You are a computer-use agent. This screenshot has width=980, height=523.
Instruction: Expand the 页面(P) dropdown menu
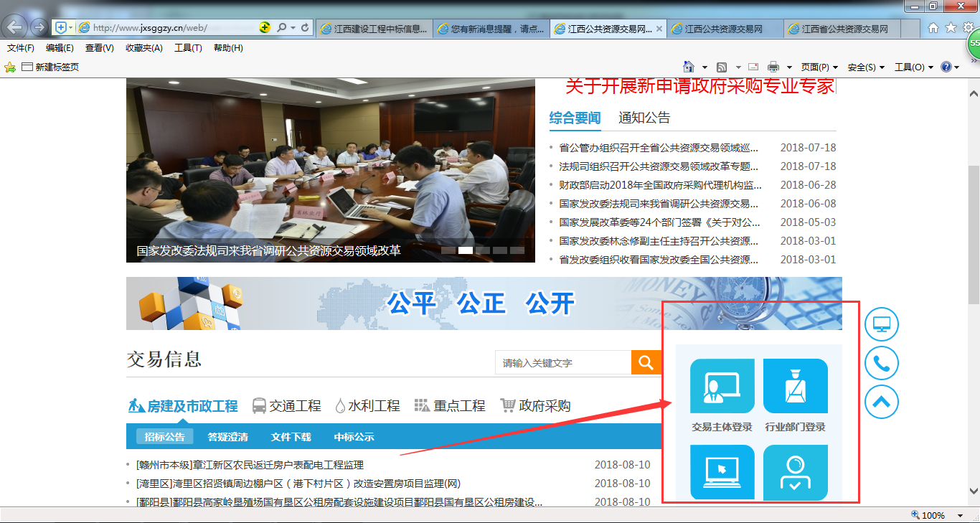coord(819,67)
